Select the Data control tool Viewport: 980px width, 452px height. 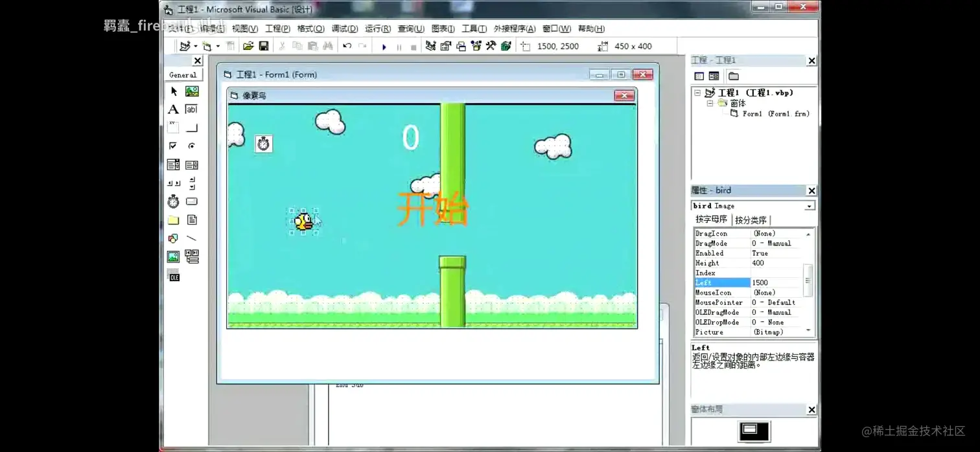click(x=192, y=257)
